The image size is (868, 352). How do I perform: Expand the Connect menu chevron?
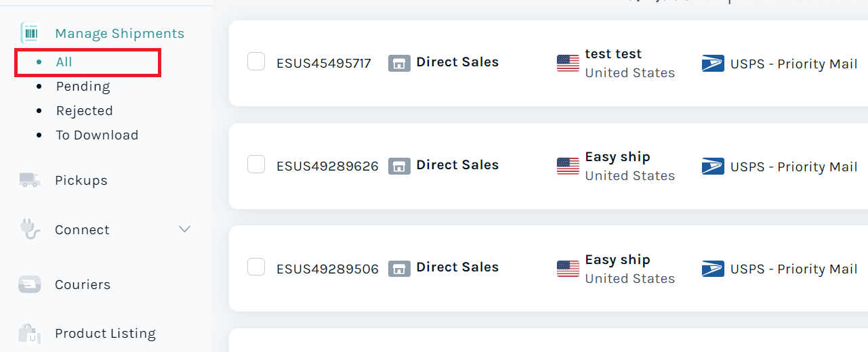(184, 229)
